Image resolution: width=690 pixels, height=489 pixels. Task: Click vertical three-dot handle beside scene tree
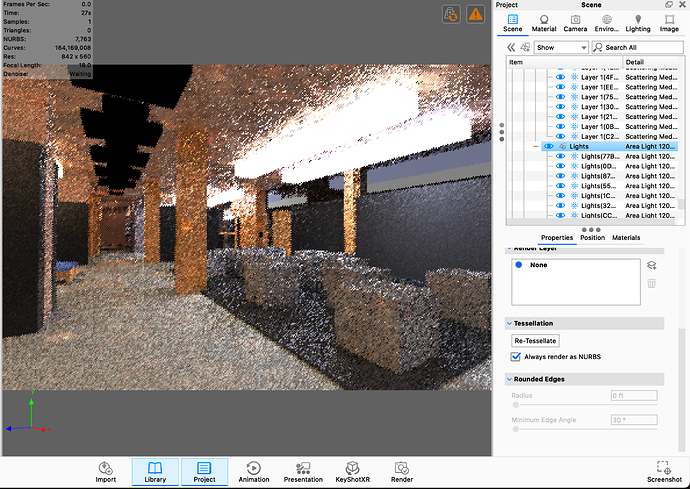click(x=502, y=132)
